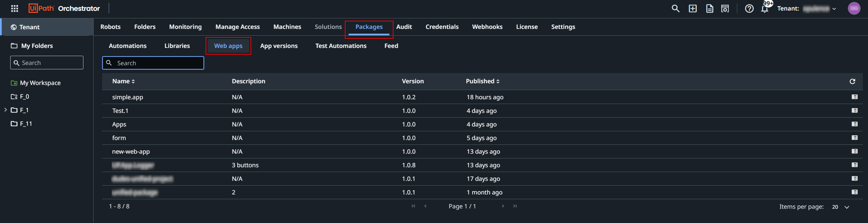Open the help question mark icon

pyautogui.click(x=749, y=8)
